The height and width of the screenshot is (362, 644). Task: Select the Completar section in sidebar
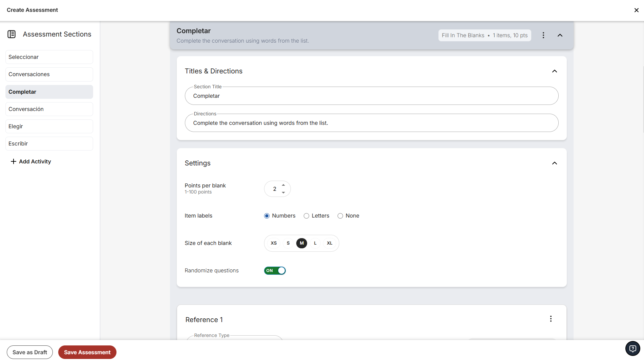(x=49, y=92)
